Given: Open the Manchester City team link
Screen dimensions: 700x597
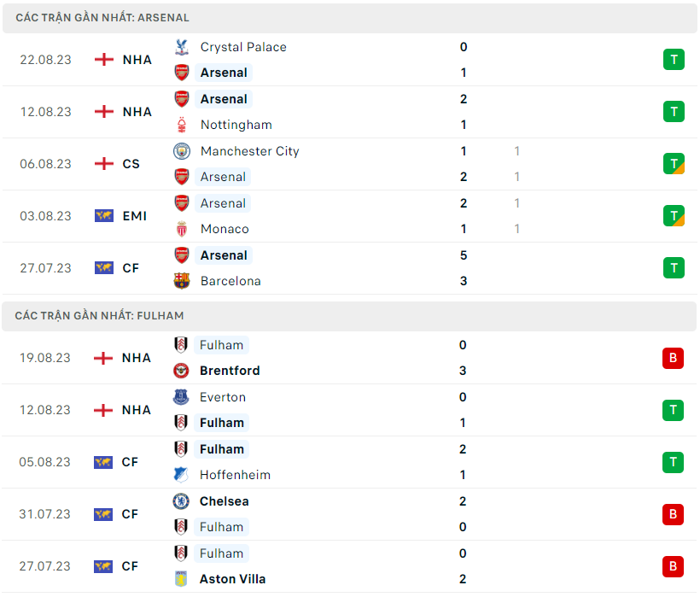Looking at the screenshot, I should [x=249, y=151].
